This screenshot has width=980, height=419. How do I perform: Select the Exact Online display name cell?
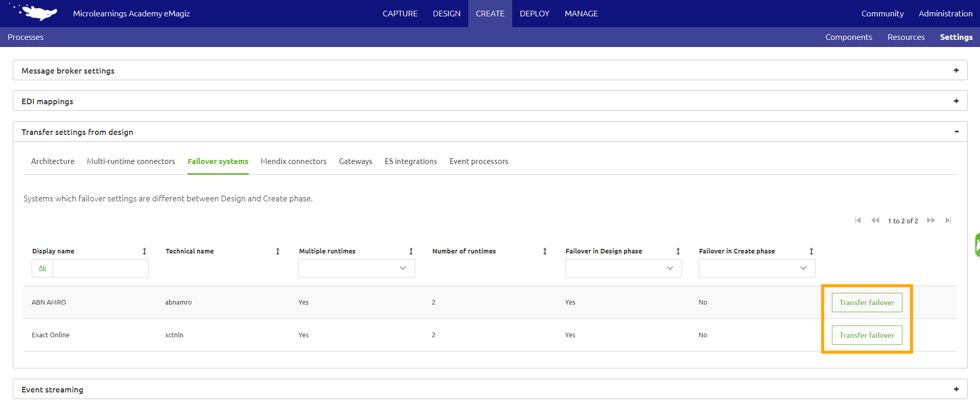tap(51, 335)
